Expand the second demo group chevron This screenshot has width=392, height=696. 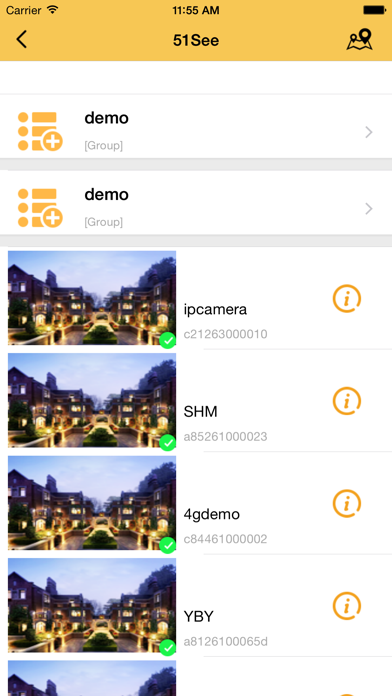[368, 209]
